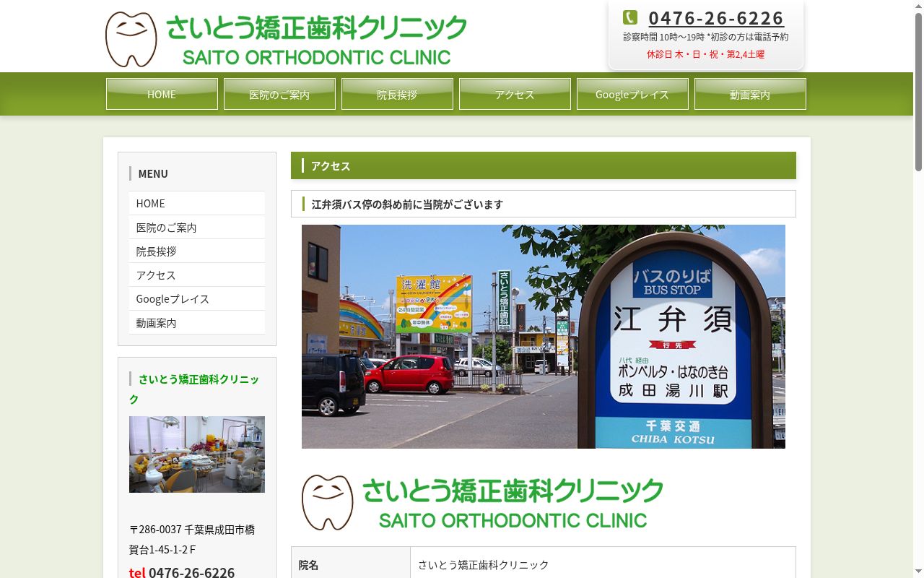This screenshot has height=578, width=924.
Task: Click the tooth logo in the header
Action: coord(131,40)
